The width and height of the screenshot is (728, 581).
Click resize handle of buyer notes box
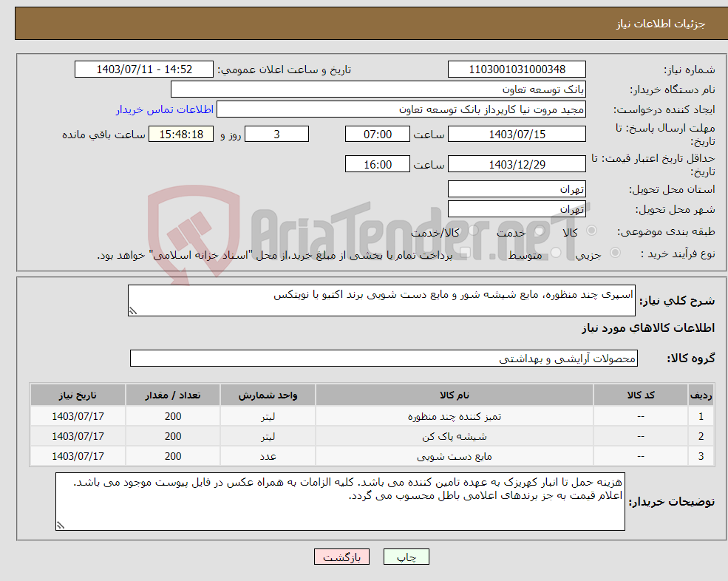coord(61,526)
